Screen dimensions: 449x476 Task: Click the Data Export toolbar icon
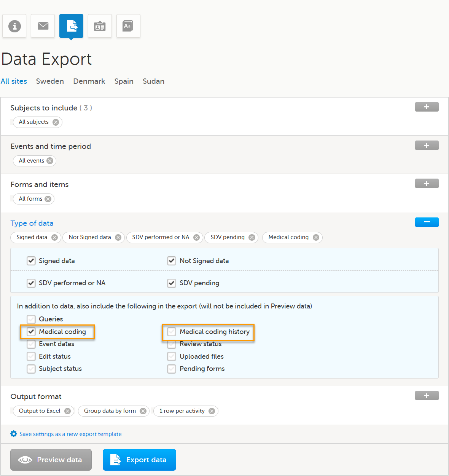(x=71, y=26)
